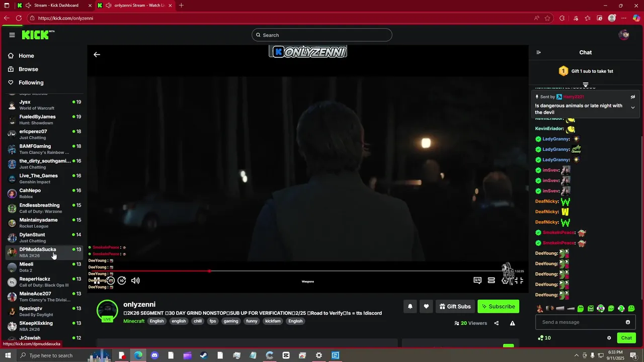Open the hamburger sidebar menu
644x362 pixels.
point(12,35)
